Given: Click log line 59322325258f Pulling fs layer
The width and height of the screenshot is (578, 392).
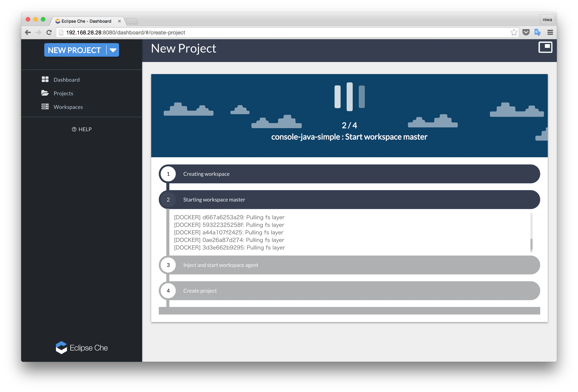Looking at the screenshot, I should [x=229, y=225].
